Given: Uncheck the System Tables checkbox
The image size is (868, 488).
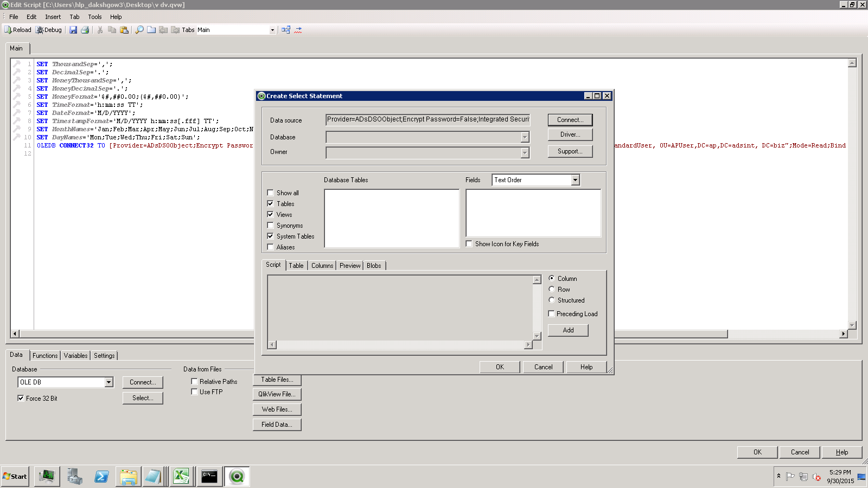Looking at the screenshot, I should pyautogui.click(x=270, y=236).
